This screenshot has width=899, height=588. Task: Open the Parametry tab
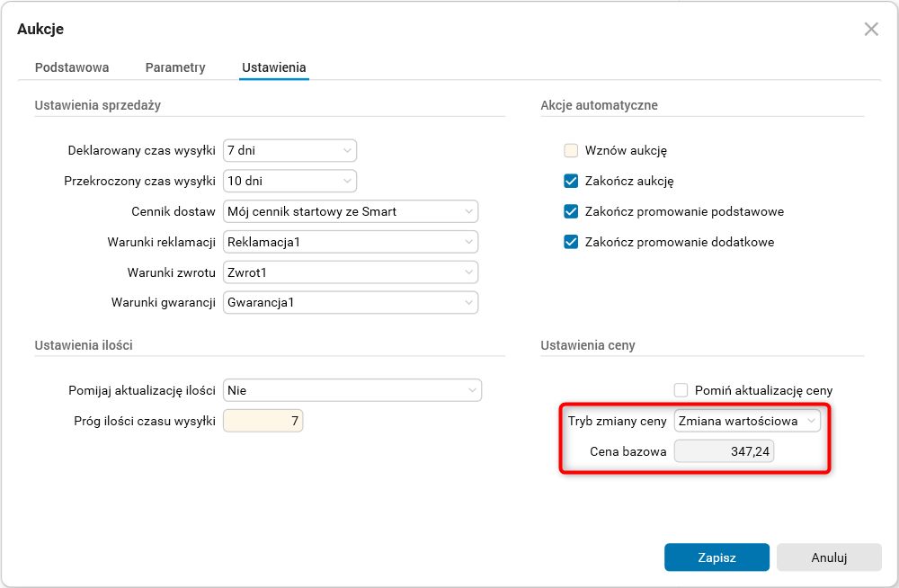175,67
